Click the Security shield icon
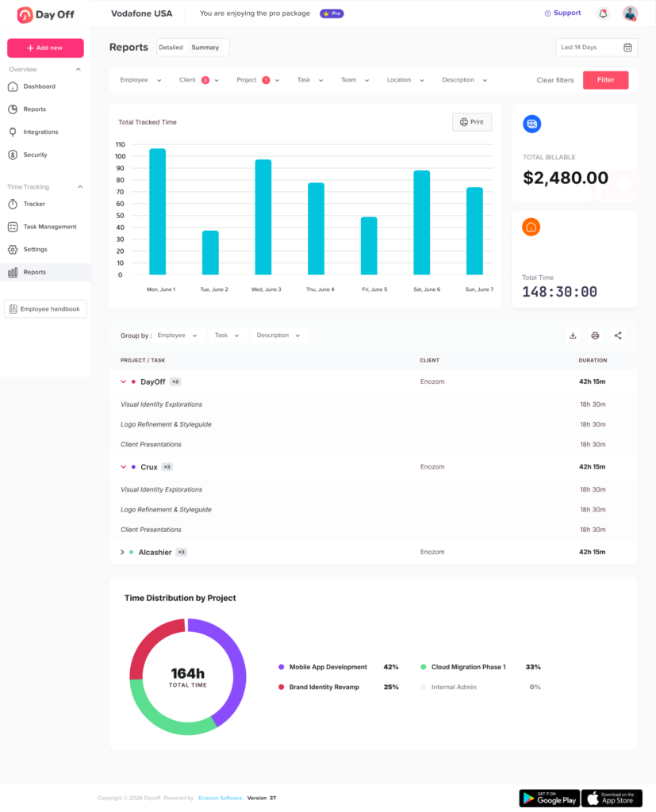This screenshot has height=812, width=656. (x=13, y=155)
